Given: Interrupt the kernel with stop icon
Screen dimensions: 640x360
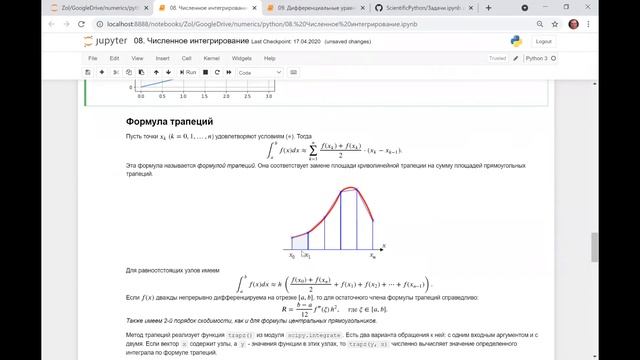Looking at the screenshot, I should [205, 72].
